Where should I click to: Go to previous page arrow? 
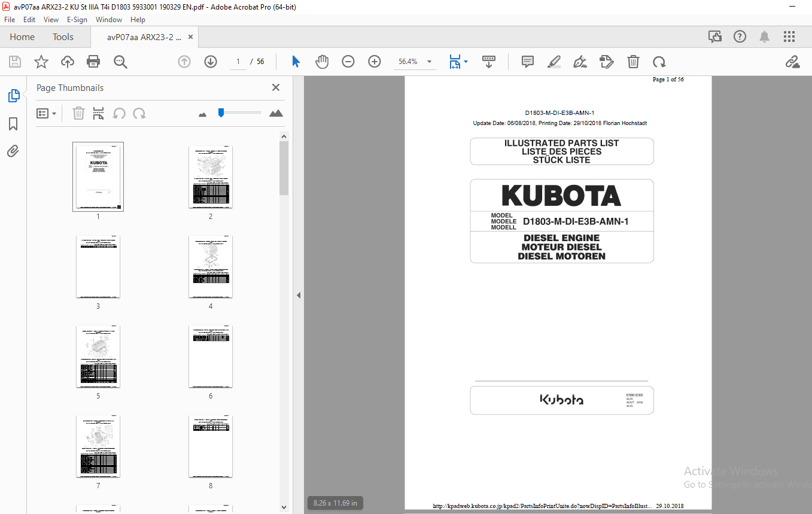coord(184,62)
